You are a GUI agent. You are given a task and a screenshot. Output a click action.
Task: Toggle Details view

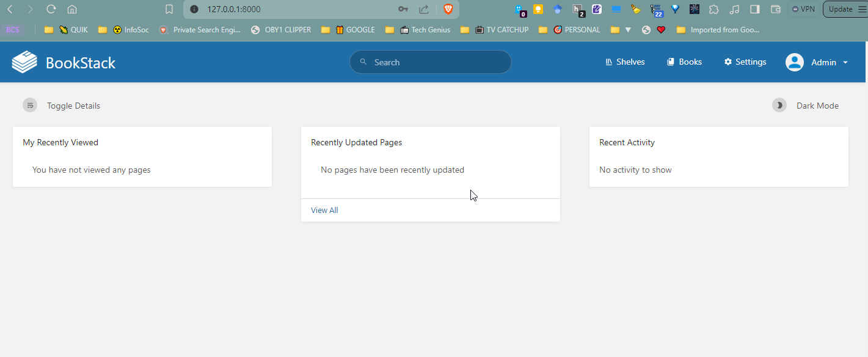(61, 106)
